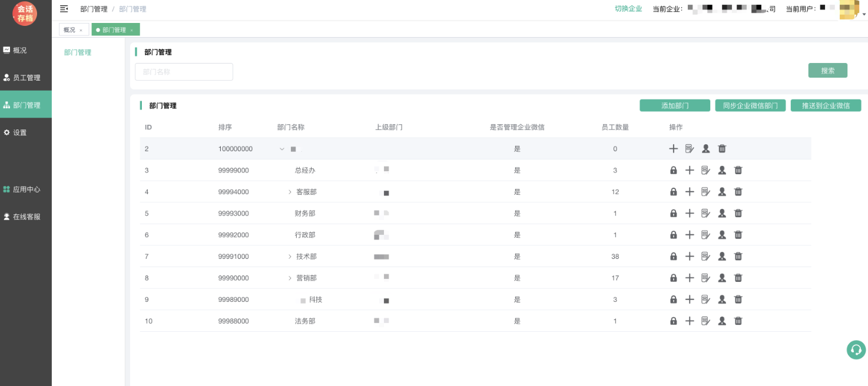Click the 切换企业 link
The height and width of the screenshot is (386, 868).
click(628, 9)
